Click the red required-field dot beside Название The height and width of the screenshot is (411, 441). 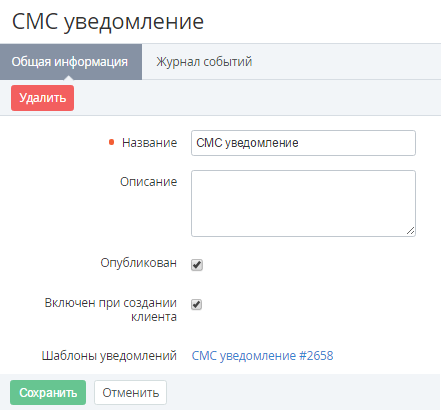112,142
